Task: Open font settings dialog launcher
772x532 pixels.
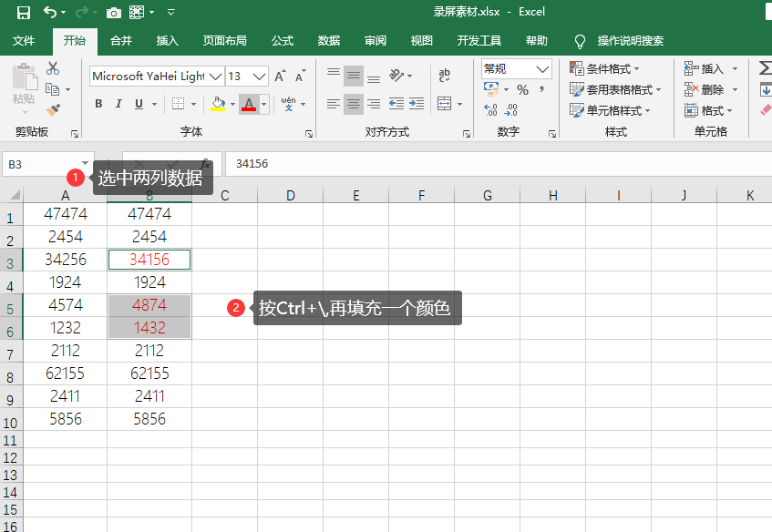Action: coord(309,133)
